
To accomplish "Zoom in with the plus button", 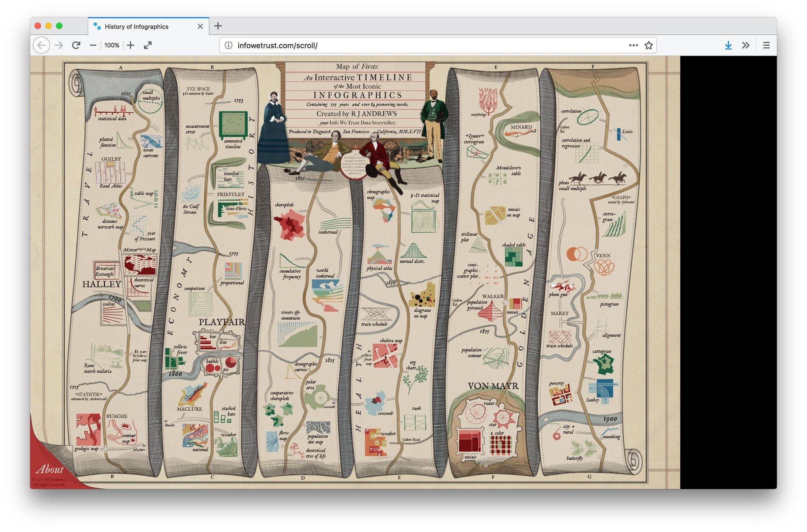I will [131, 45].
